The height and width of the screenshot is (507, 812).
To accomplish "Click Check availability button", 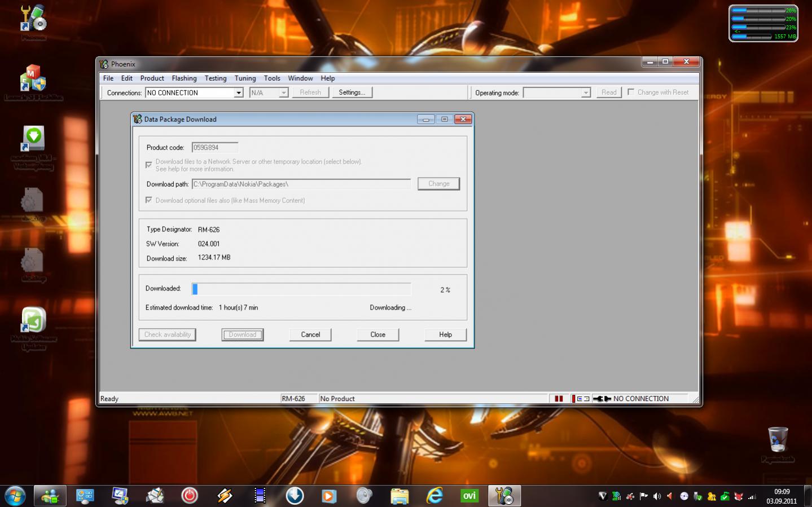I will 168,334.
